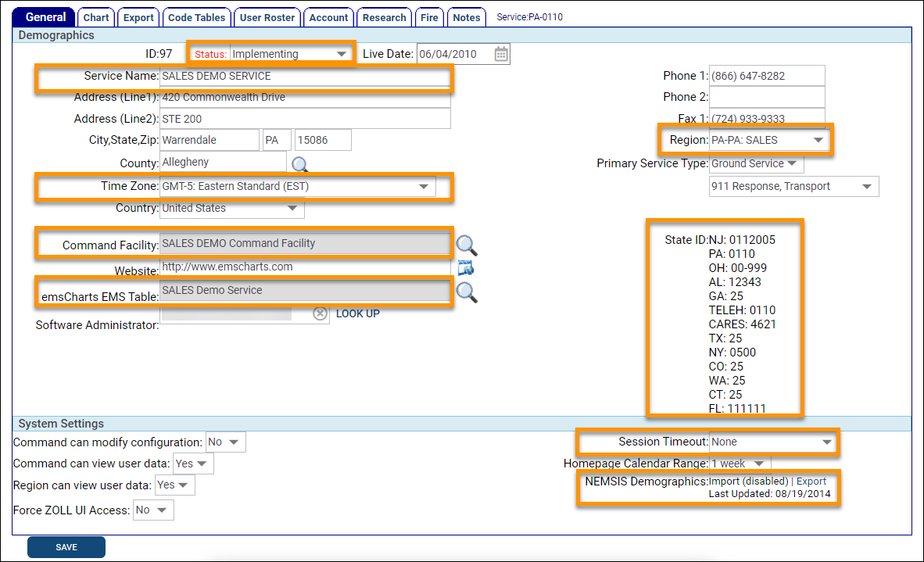
Task: Click the Phone 2 input field
Action: [766, 97]
